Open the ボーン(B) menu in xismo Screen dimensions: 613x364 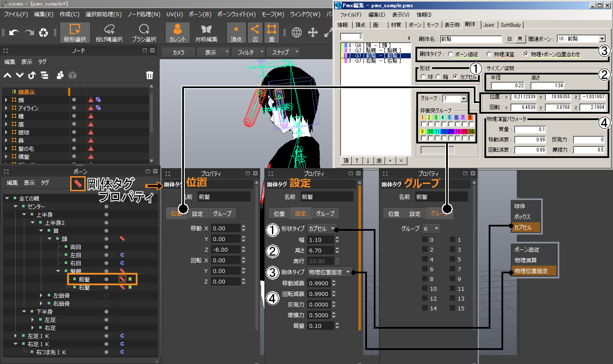point(200,14)
